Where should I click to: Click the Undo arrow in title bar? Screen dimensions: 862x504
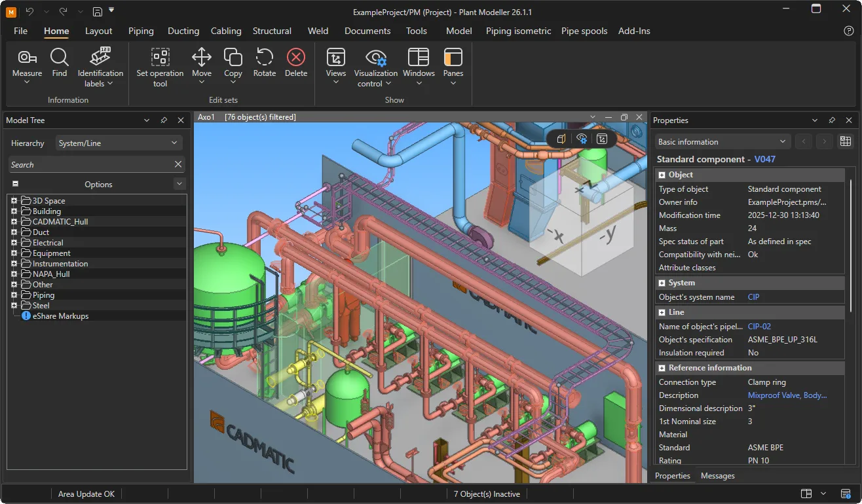(x=29, y=11)
